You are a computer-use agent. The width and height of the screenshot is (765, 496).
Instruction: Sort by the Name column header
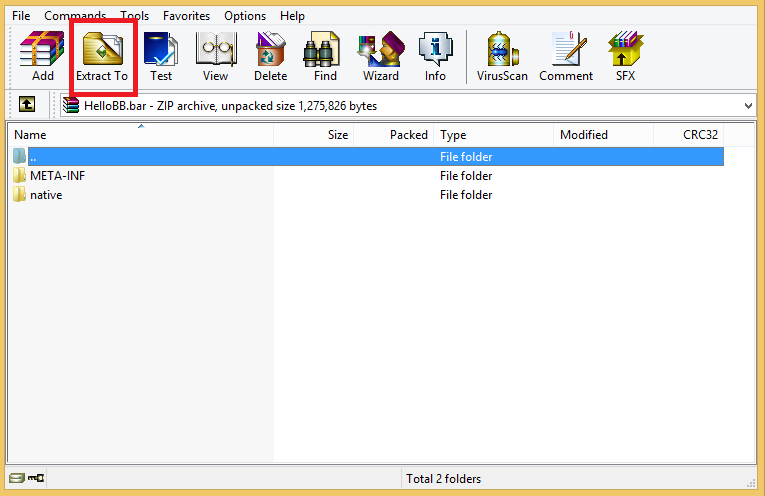click(141, 135)
